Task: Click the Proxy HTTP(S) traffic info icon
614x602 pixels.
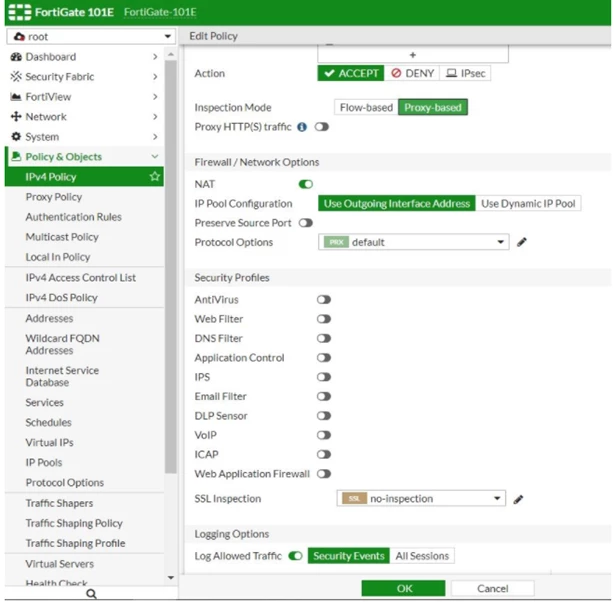Action: click(302, 127)
